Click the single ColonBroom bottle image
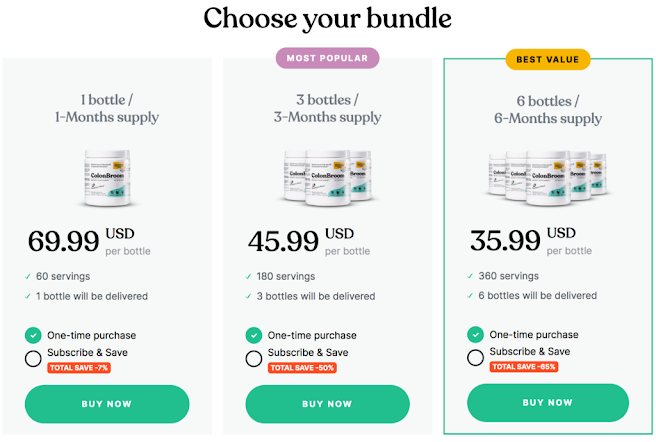The width and height of the screenshot is (656, 442). pos(108,178)
